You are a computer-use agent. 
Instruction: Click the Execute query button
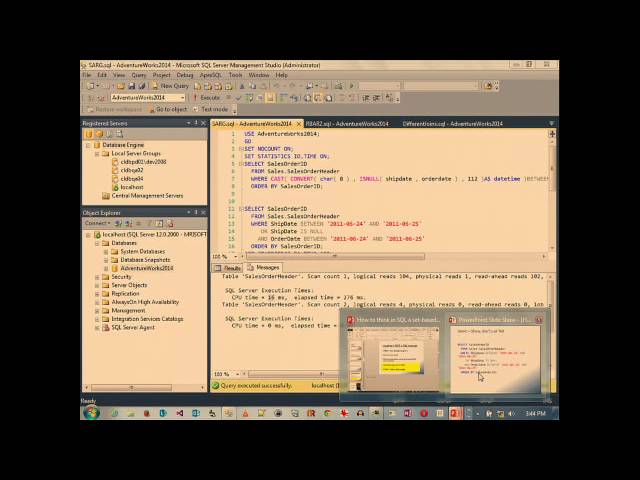(207, 98)
